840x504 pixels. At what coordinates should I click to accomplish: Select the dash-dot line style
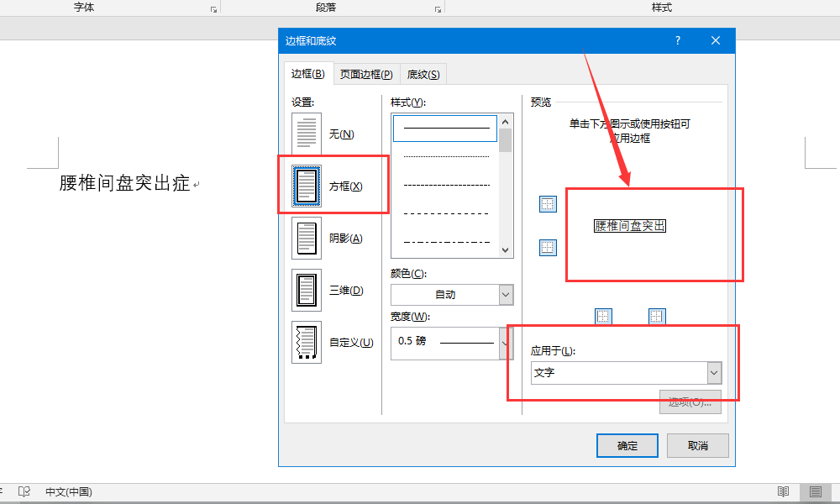coord(445,242)
